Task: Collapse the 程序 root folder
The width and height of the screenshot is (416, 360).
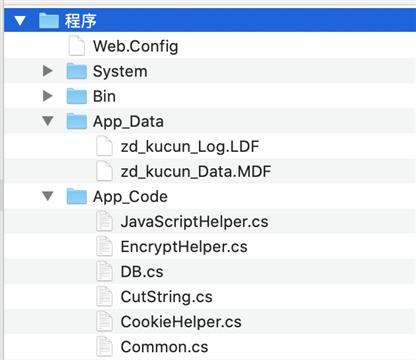Action: (x=20, y=21)
